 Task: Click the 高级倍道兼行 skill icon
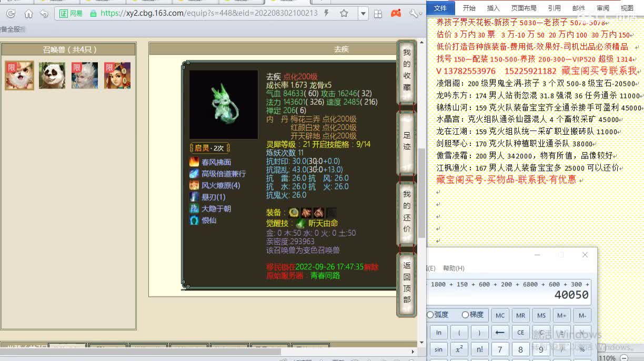194,173
